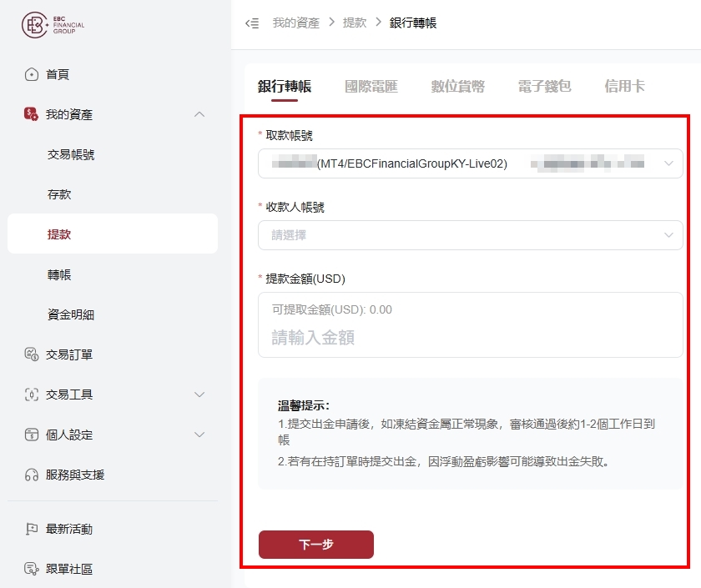The image size is (701, 588).
Task: Click the 跟單社區 icon in sidebar
Action: click(32, 569)
